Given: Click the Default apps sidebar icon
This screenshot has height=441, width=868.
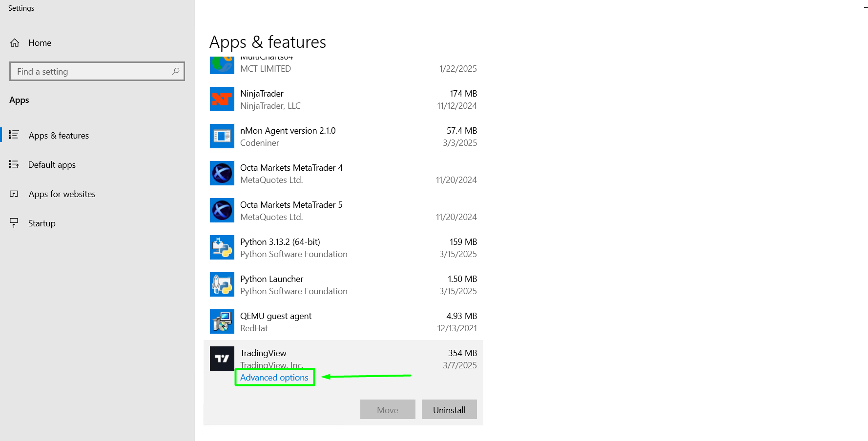Looking at the screenshot, I should tap(14, 164).
